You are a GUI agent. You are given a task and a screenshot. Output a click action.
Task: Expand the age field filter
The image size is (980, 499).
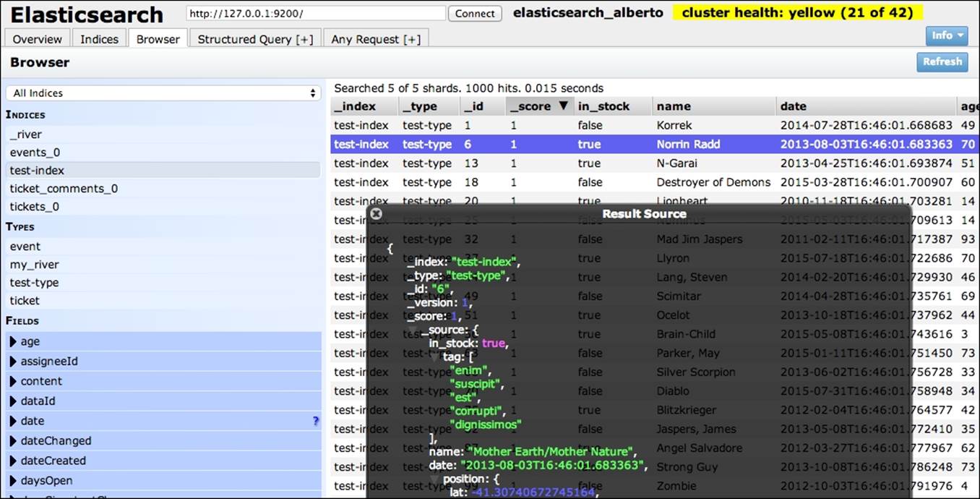[13, 341]
